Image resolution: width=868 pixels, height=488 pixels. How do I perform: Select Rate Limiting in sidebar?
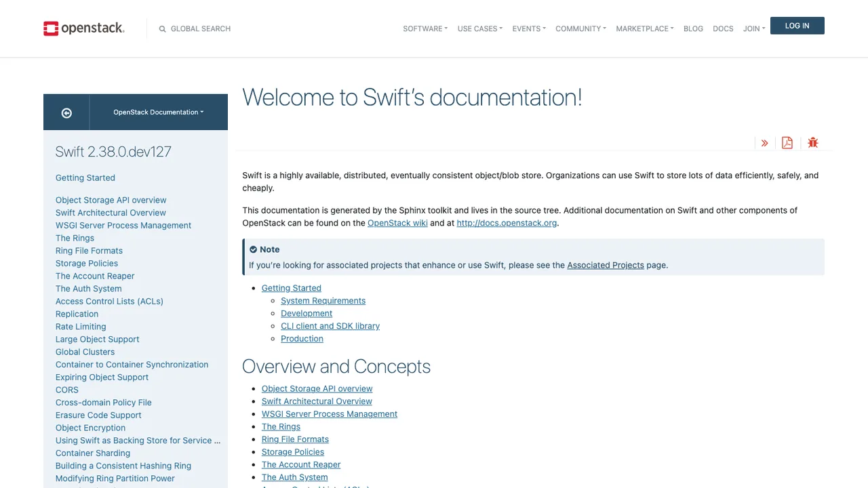pos(81,327)
